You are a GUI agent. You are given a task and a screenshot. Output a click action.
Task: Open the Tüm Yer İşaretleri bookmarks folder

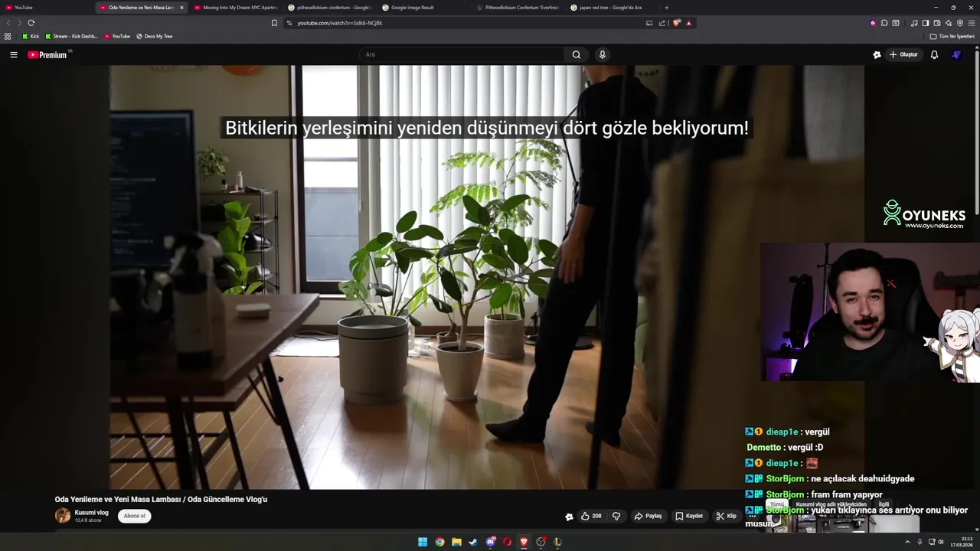coord(952,36)
